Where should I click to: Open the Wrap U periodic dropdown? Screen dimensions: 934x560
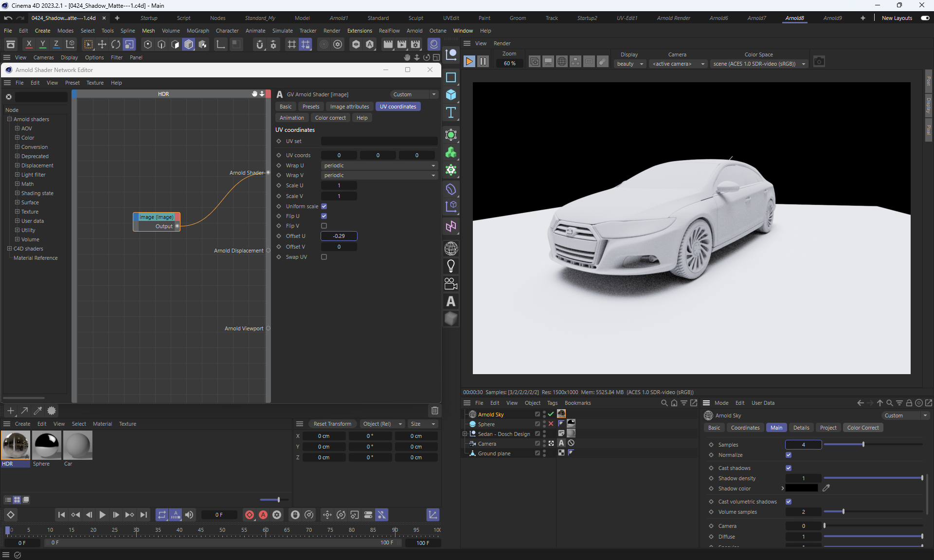[x=379, y=165]
